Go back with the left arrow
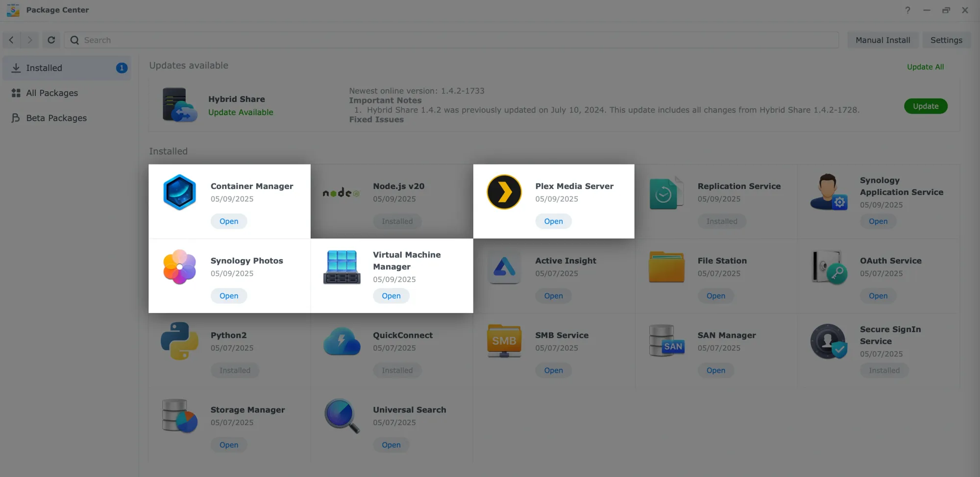Viewport: 980px width, 477px height. (x=11, y=40)
